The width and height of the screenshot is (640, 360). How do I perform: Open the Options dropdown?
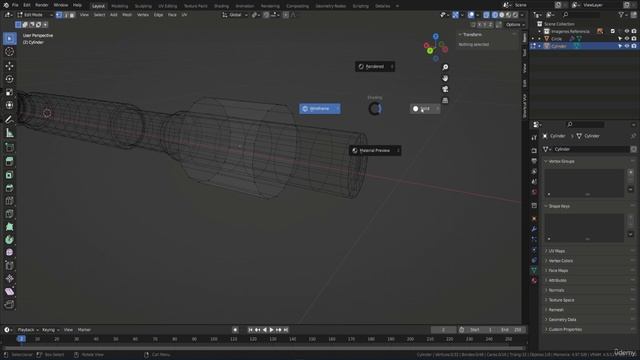coord(515,24)
